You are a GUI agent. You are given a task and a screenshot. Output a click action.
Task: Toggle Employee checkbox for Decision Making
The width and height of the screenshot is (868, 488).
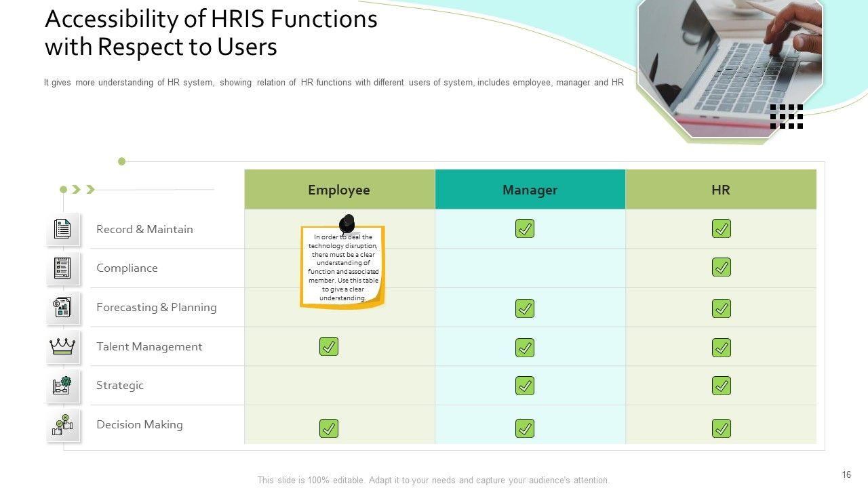[x=329, y=428]
